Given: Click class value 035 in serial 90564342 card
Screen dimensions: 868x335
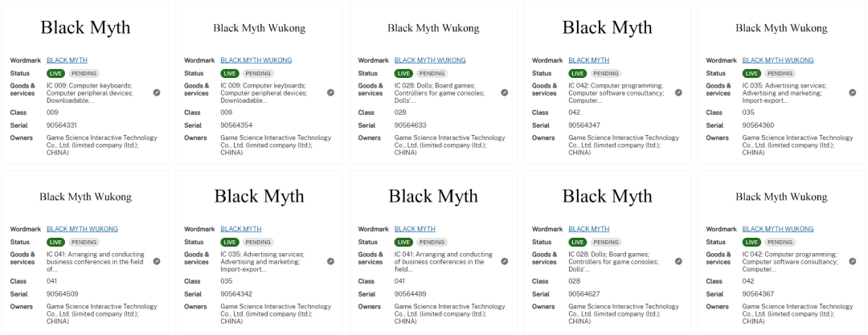Looking at the screenshot, I should pos(227,281).
